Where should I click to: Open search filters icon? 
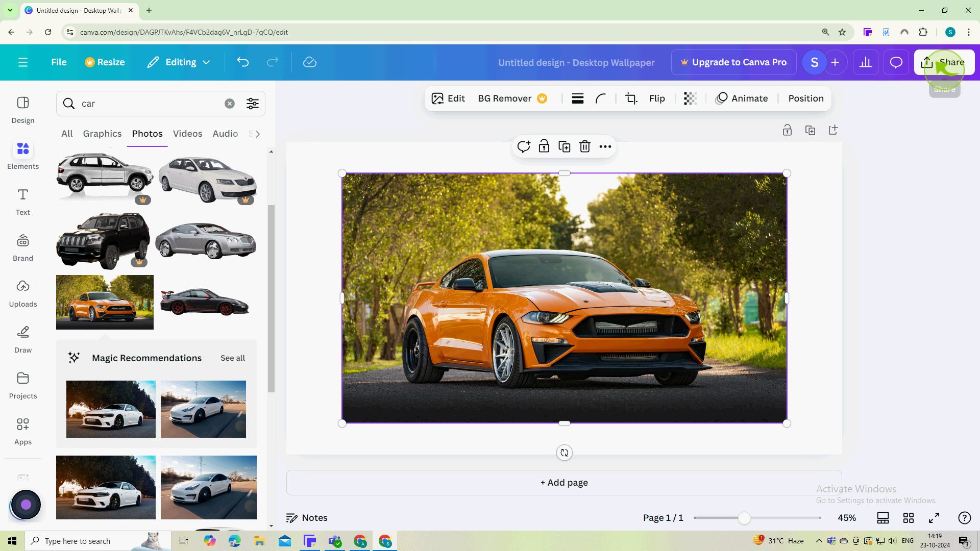coord(253,104)
